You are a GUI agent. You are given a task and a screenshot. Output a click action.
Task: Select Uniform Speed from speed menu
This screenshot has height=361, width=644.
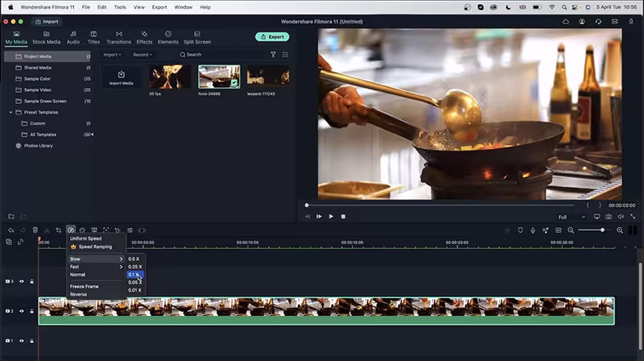pos(85,239)
